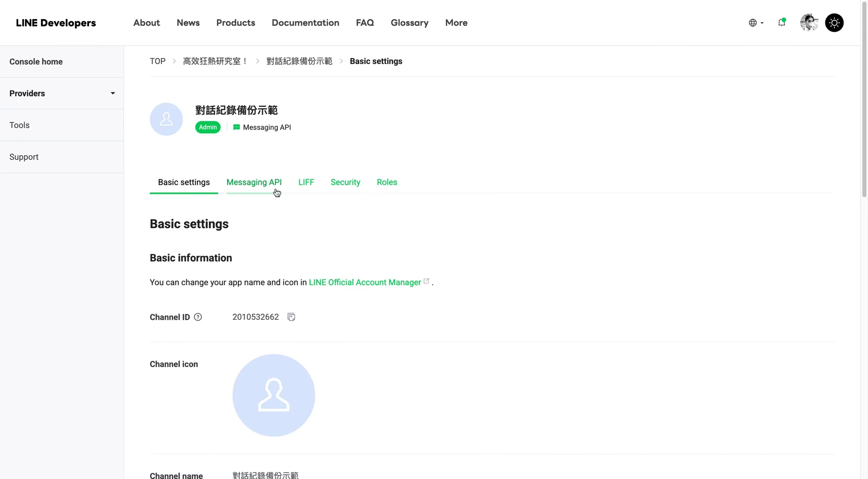The image size is (868, 479).
Task: Open LINE Official Account Manager link
Action: (x=365, y=282)
